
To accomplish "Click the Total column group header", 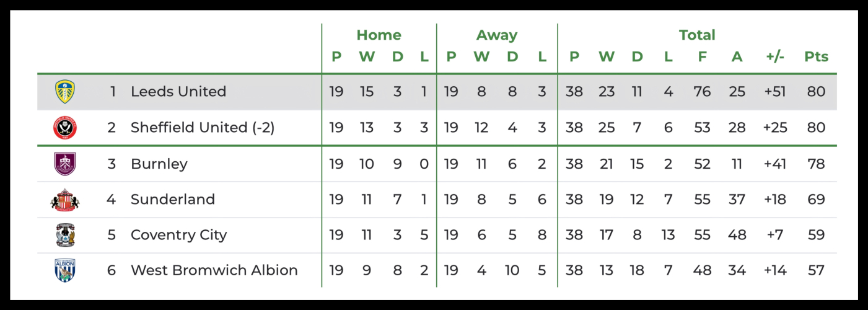I will [x=697, y=35].
